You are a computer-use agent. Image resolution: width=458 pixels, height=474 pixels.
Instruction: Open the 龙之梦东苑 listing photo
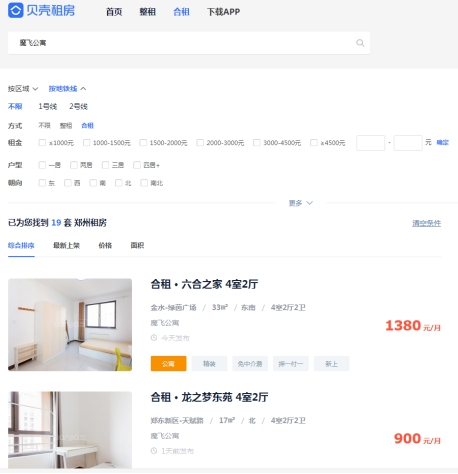pyautogui.click(x=70, y=430)
